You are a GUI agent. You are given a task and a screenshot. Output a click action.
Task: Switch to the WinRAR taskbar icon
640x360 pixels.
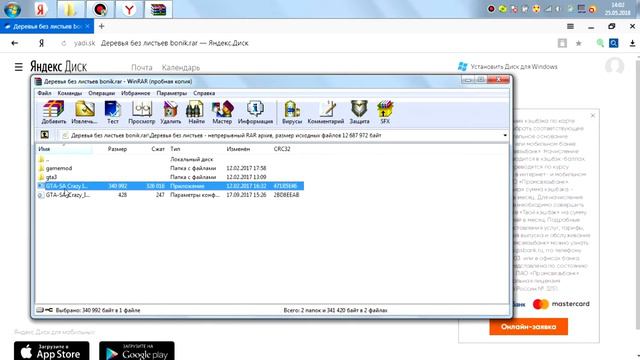(x=158, y=9)
